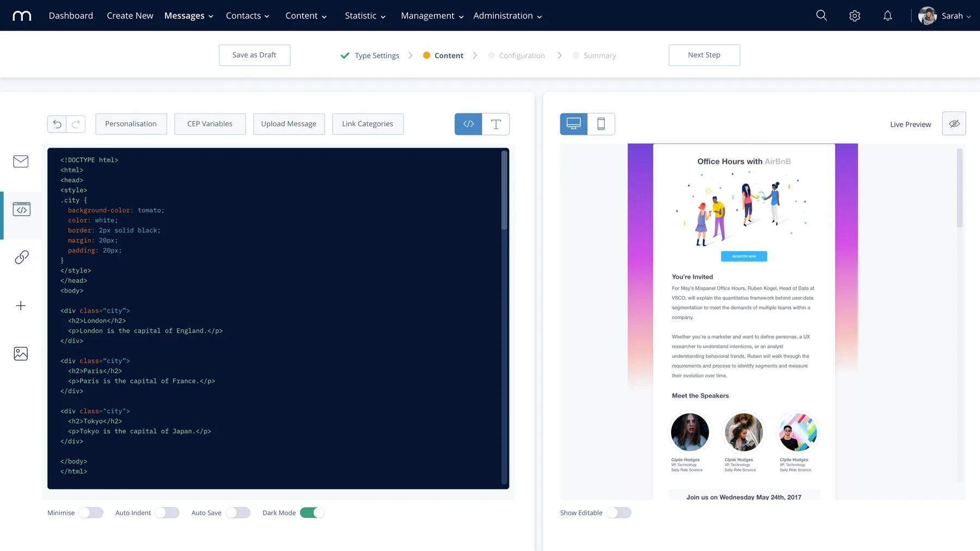Toggle the Minimise switch

point(91,513)
